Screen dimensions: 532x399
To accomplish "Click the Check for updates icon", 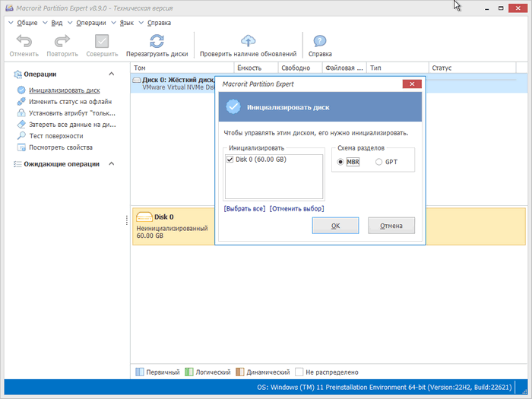I will tap(248, 42).
